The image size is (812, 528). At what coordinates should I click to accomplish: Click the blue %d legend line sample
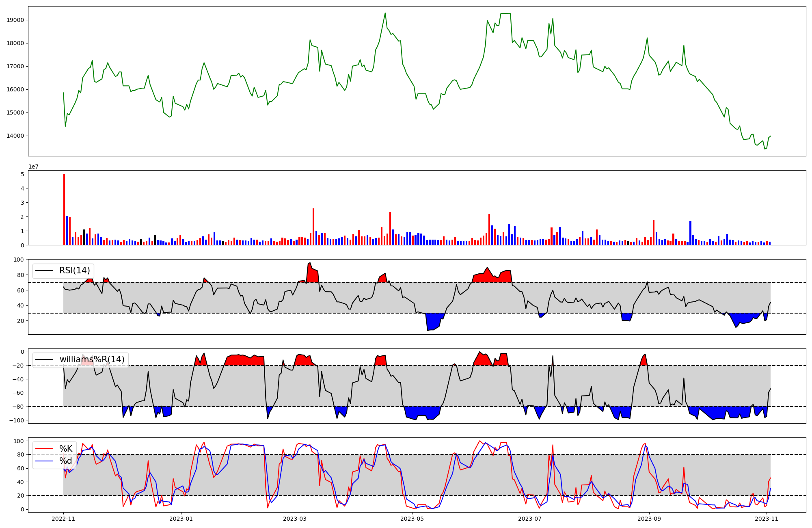coord(44,461)
